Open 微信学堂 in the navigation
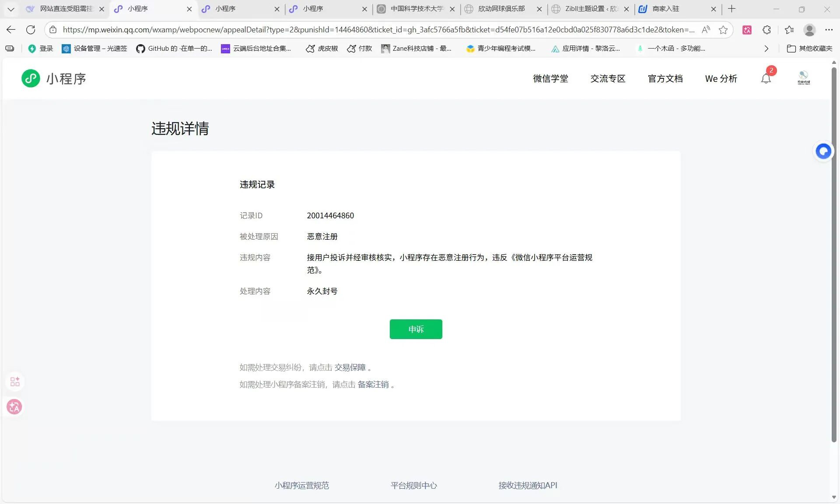 click(550, 79)
